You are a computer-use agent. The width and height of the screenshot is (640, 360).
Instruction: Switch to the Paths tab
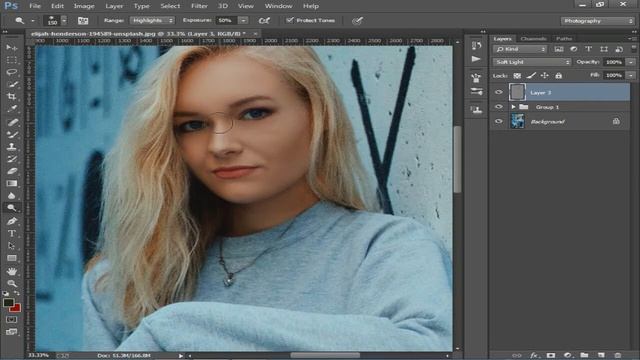pos(564,39)
